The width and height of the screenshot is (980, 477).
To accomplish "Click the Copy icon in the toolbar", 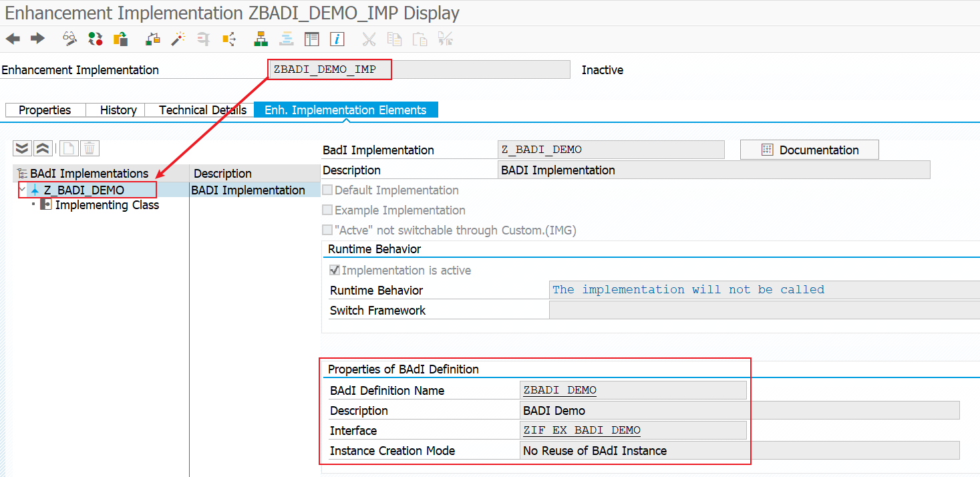I will tap(395, 39).
